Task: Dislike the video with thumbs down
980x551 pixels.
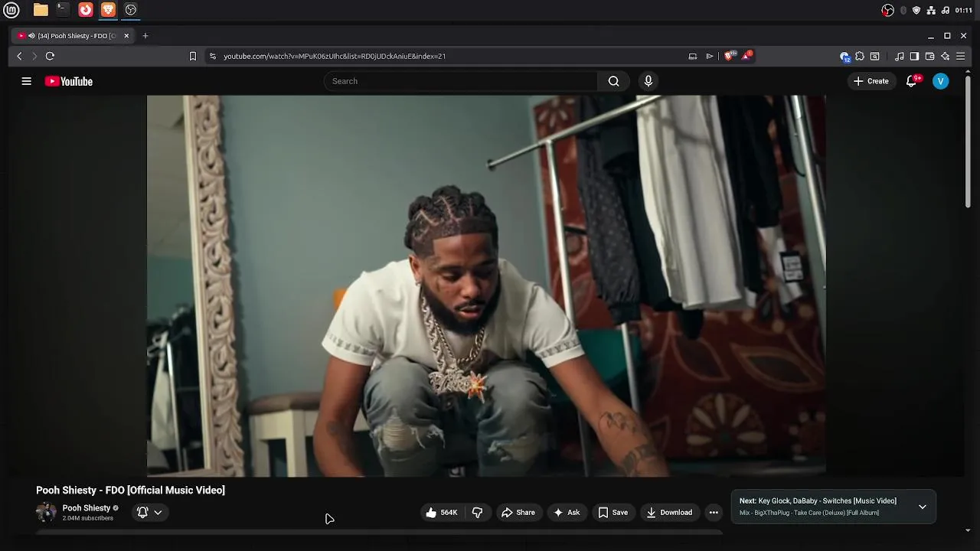Action: [478, 513]
